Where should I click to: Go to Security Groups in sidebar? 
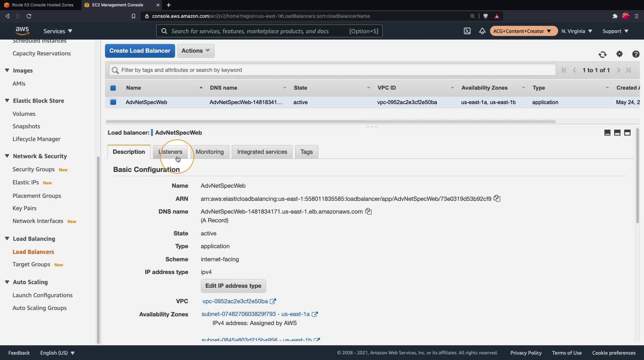(34, 169)
